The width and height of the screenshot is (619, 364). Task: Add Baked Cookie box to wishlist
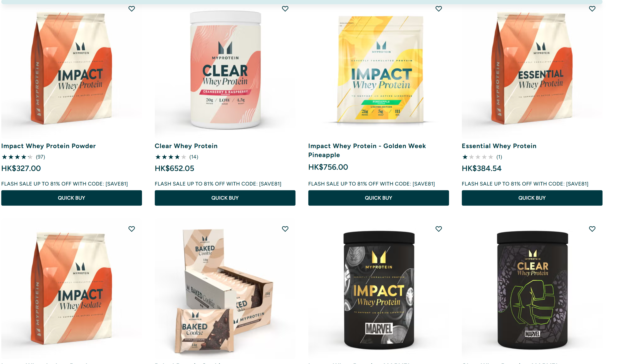point(285,229)
